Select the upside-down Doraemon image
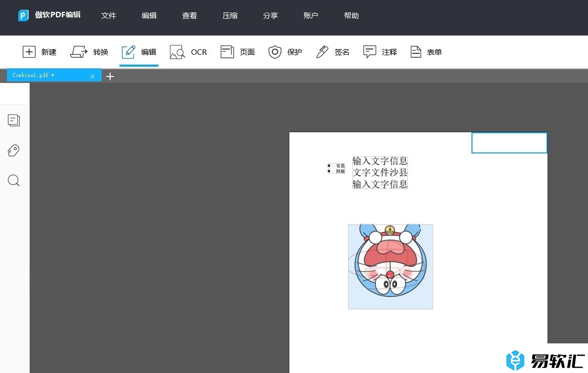This screenshot has height=373, width=588. point(391,266)
